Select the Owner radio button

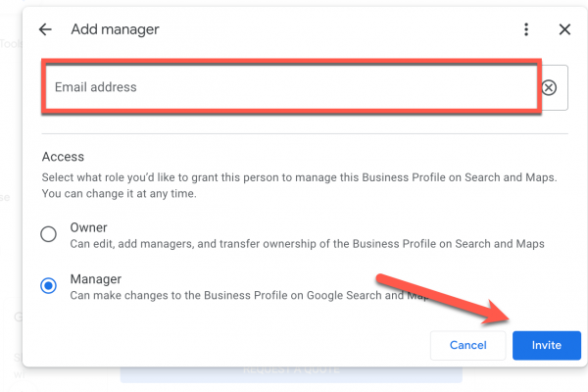(x=48, y=234)
